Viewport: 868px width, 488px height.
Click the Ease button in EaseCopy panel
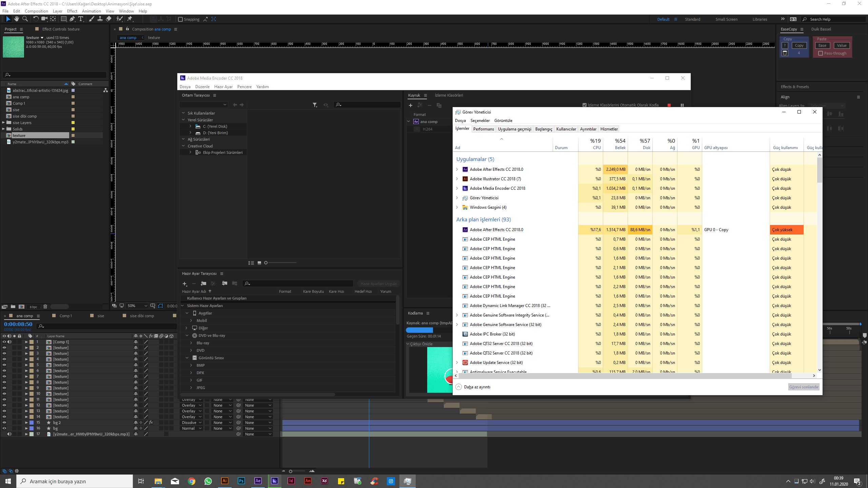click(822, 45)
